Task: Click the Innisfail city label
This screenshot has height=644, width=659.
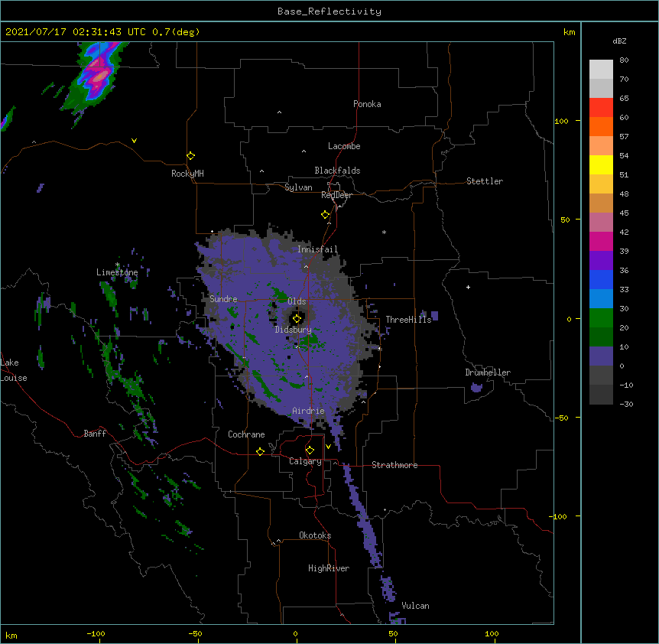Action: pos(317,249)
